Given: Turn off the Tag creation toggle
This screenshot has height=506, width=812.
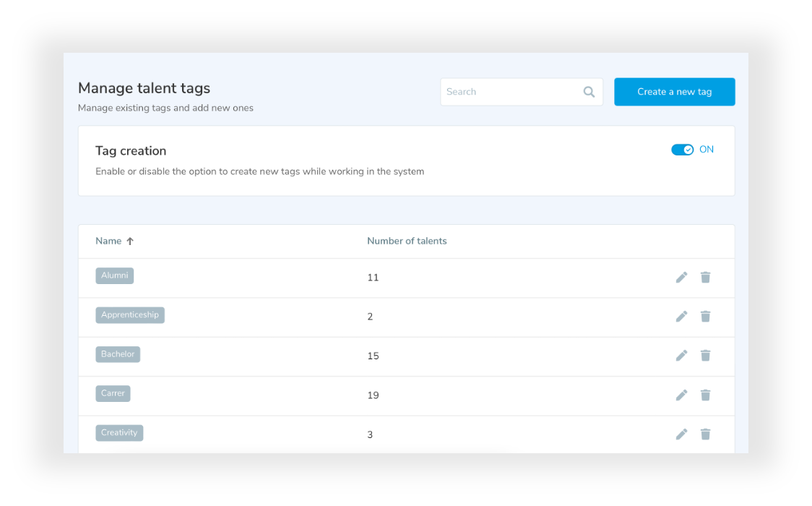Looking at the screenshot, I should (682, 150).
